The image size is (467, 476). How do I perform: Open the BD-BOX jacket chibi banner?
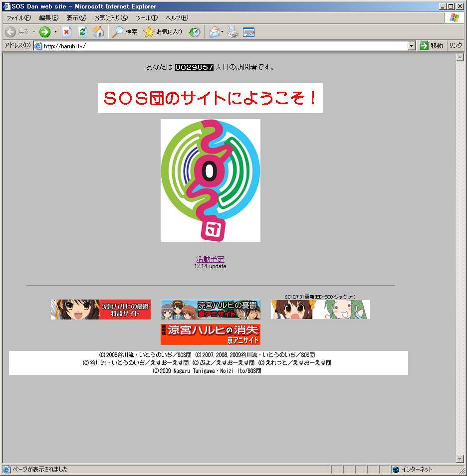click(x=320, y=310)
